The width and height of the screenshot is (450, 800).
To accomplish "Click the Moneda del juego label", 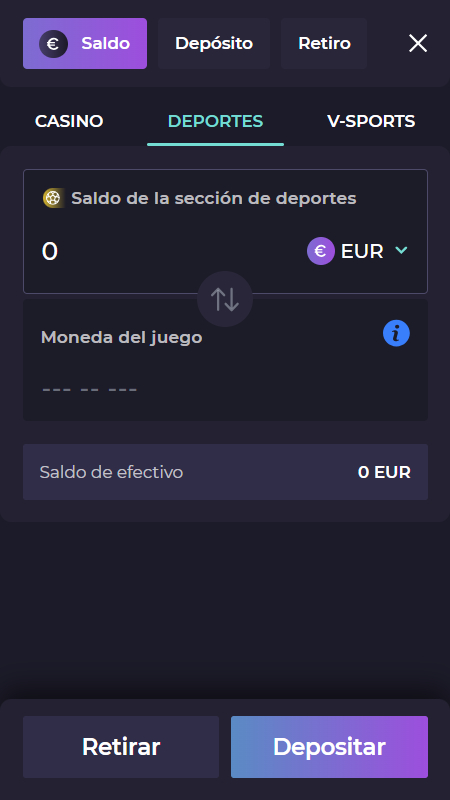I will click(121, 337).
